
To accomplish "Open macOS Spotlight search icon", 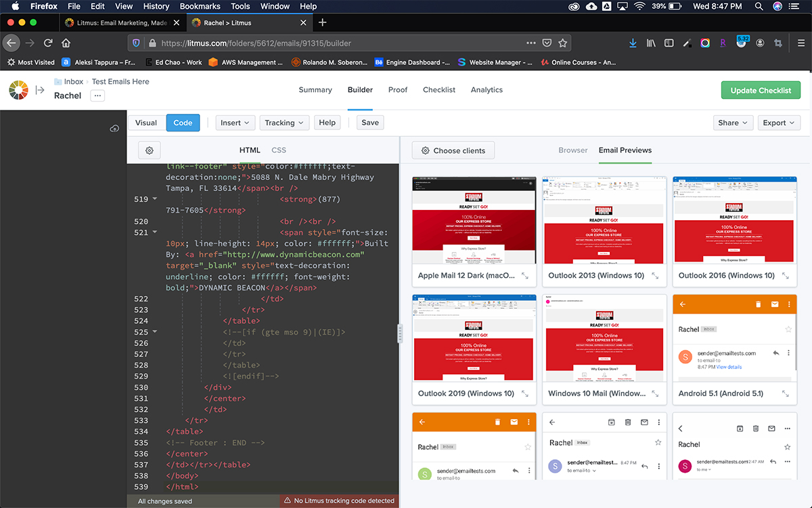I will pyautogui.click(x=759, y=6).
